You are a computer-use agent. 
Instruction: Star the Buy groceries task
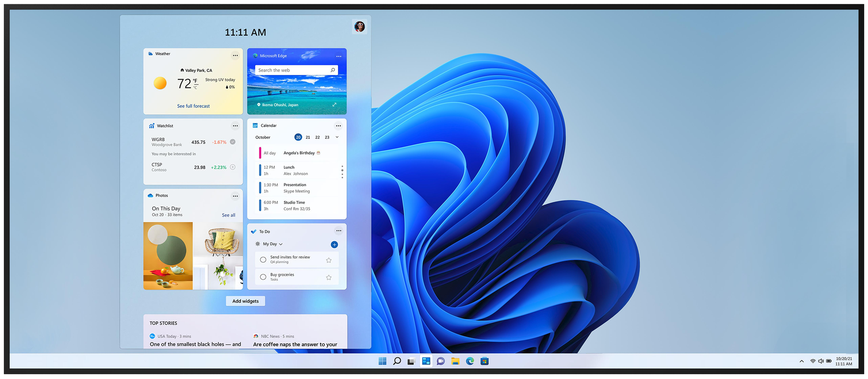(x=329, y=278)
